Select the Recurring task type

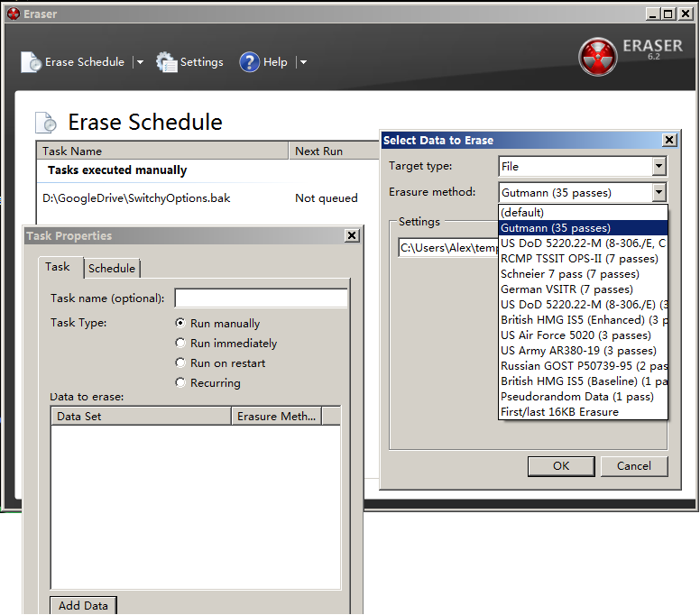pyautogui.click(x=180, y=382)
